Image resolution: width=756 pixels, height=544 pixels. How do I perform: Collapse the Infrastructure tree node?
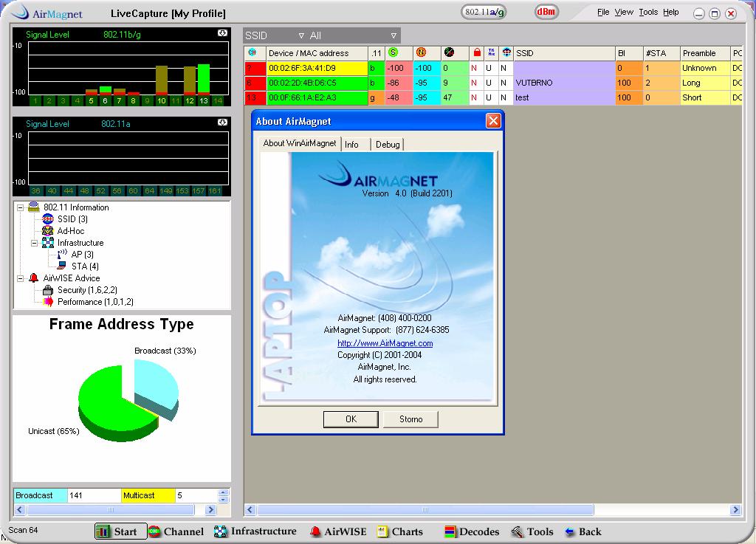(x=34, y=244)
